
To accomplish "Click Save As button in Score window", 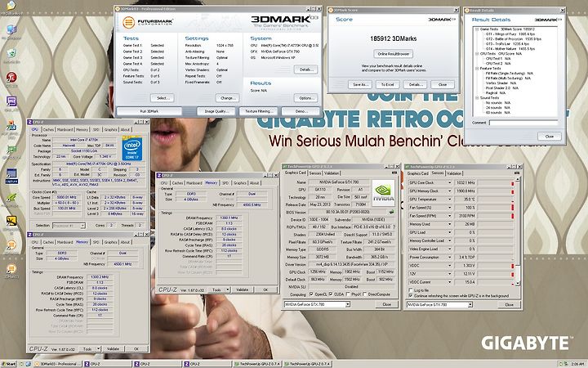I will (x=360, y=84).
